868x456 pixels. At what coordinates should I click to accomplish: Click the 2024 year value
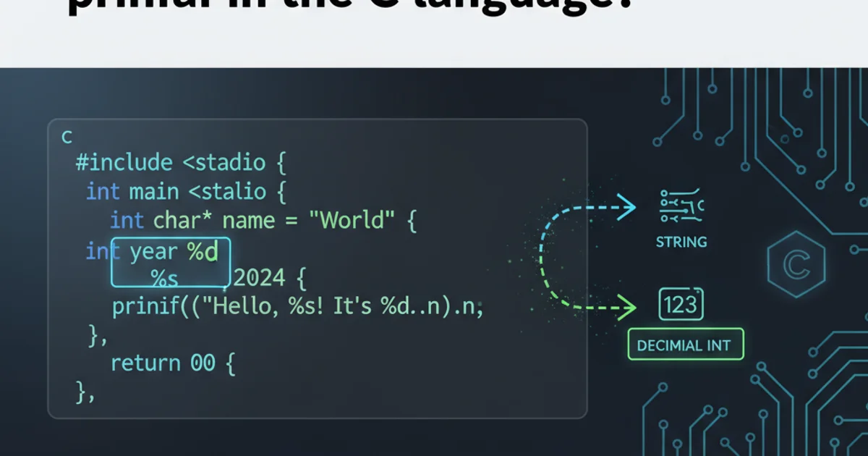point(260,277)
